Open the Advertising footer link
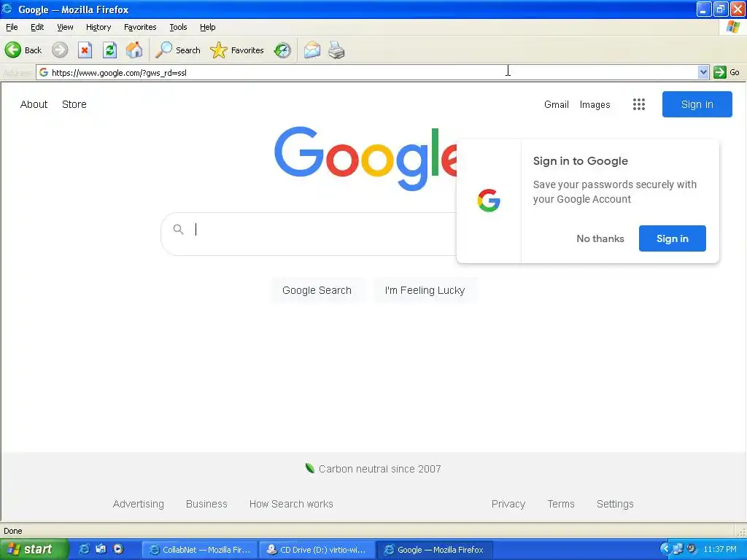Image resolution: width=747 pixels, height=560 pixels. pyautogui.click(x=138, y=504)
